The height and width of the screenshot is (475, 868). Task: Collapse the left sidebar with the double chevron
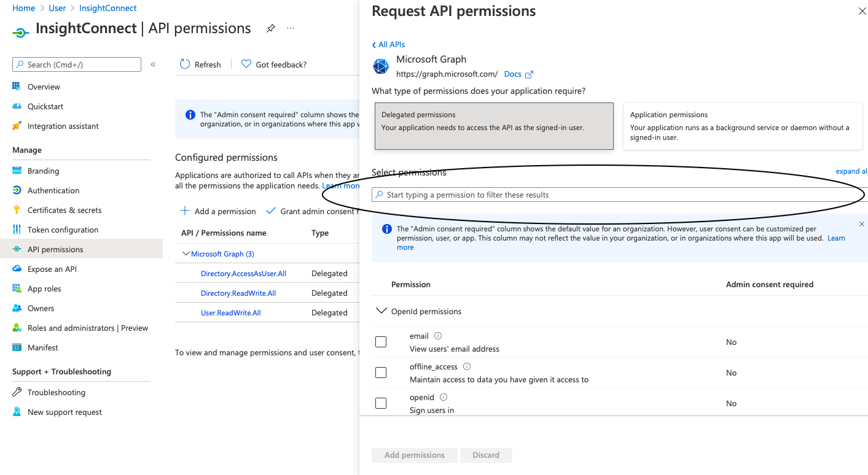(153, 64)
